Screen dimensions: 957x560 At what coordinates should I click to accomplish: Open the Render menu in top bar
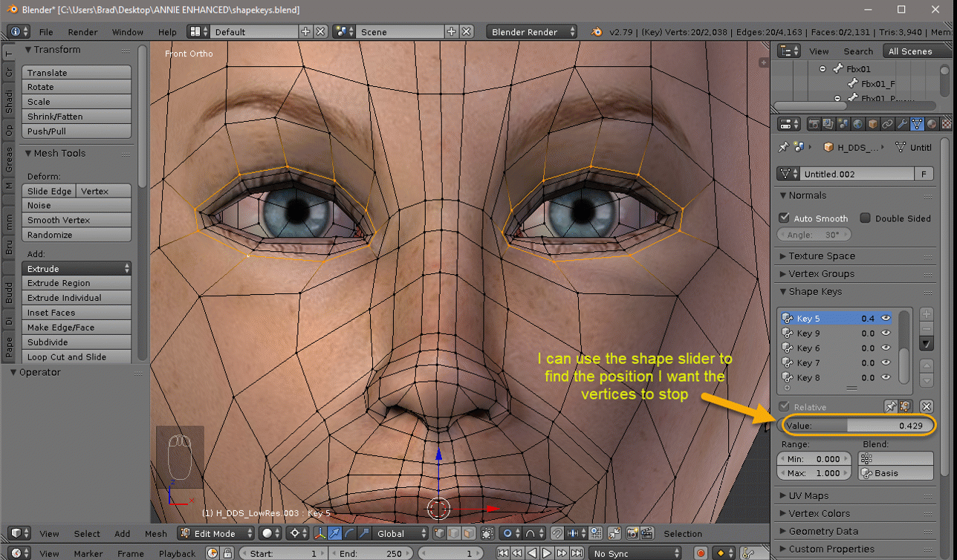pyautogui.click(x=82, y=32)
